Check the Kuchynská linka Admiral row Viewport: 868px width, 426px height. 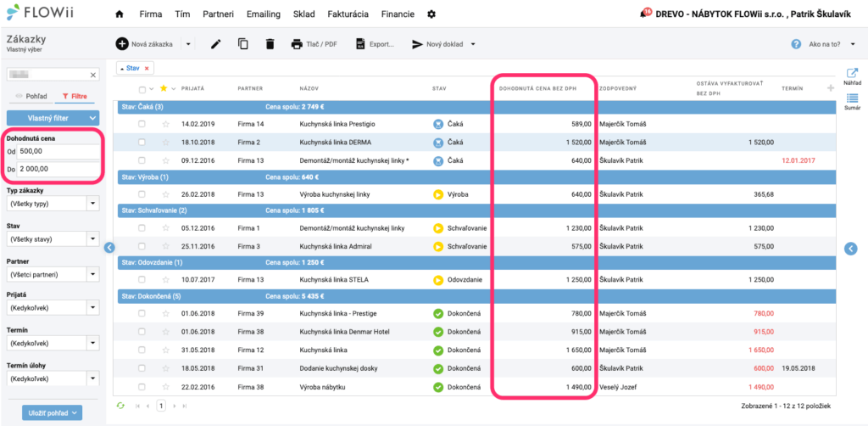point(142,246)
